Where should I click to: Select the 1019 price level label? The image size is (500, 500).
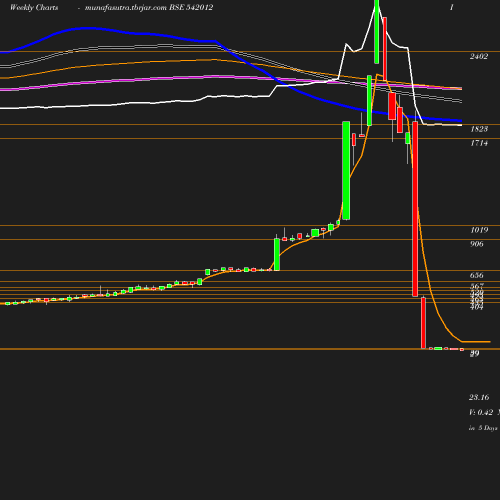[479, 230]
